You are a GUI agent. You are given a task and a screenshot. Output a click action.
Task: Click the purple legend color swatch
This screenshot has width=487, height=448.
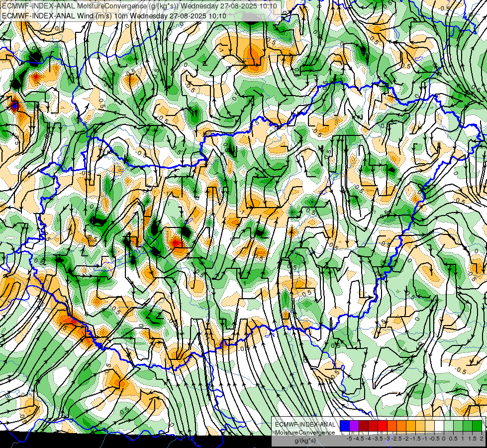(x=354, y=426)
